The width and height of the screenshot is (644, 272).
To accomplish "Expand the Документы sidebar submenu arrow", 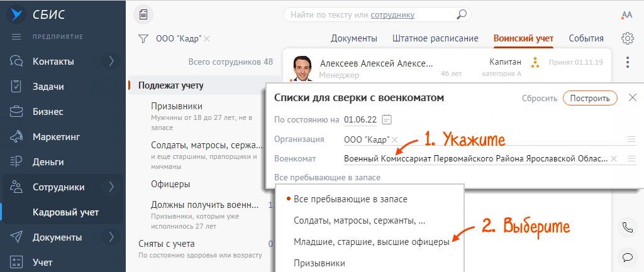I will (111, 237).
